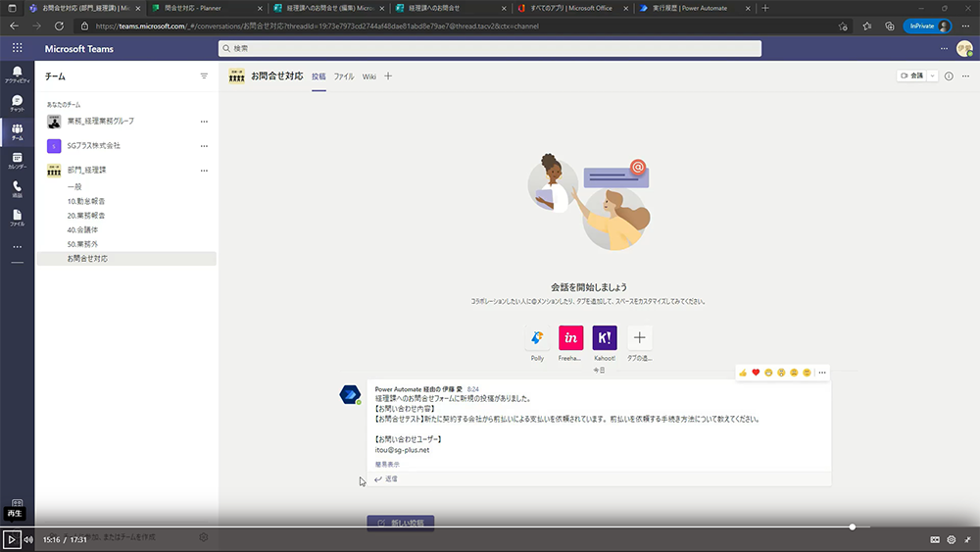Expand the meeting dropdown arrow

tap(932, 75)
